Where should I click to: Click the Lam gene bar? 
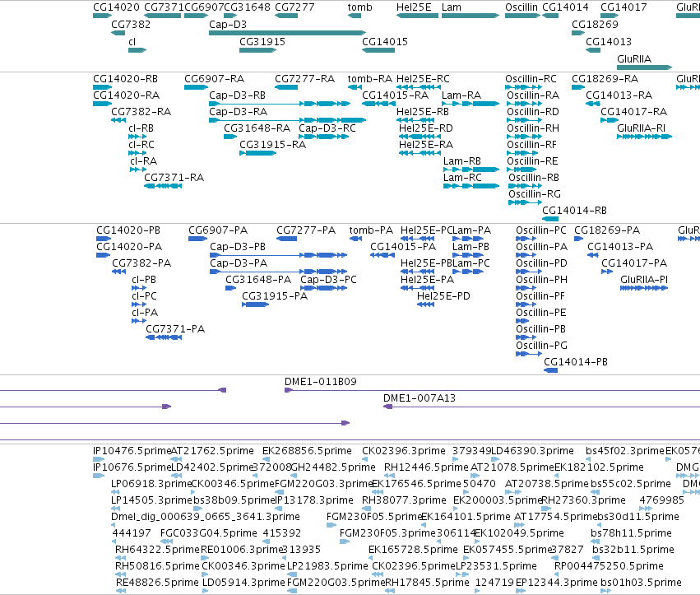[x=471, y=16]
